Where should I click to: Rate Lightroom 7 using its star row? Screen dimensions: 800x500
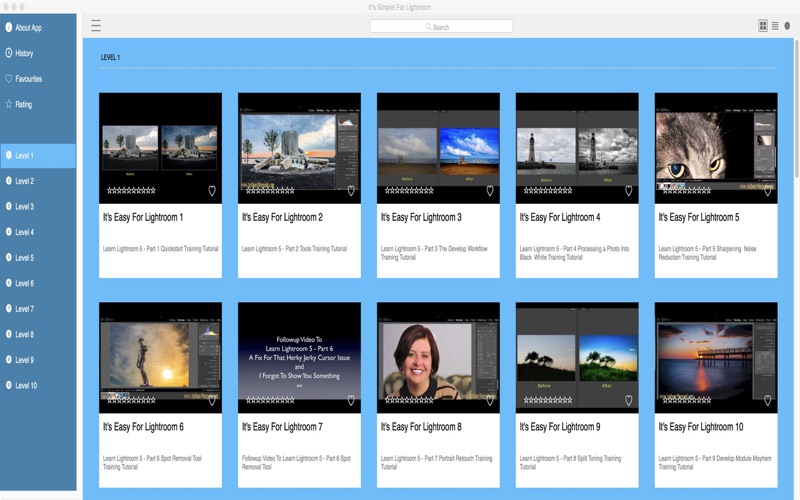click(x=270, y=400)
